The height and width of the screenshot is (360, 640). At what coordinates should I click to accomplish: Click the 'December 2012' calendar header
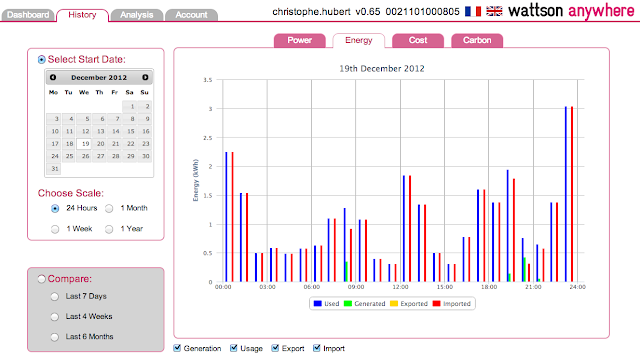pos(99,78)
